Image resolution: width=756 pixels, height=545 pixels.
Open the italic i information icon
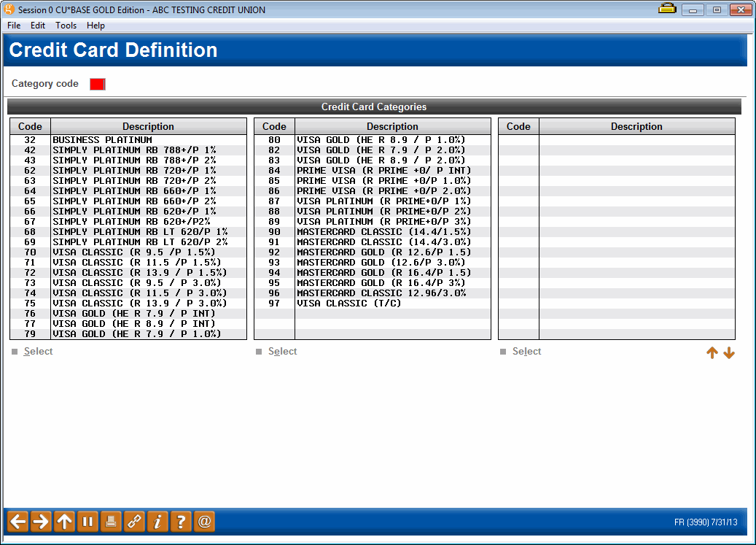tap(157, 521)
